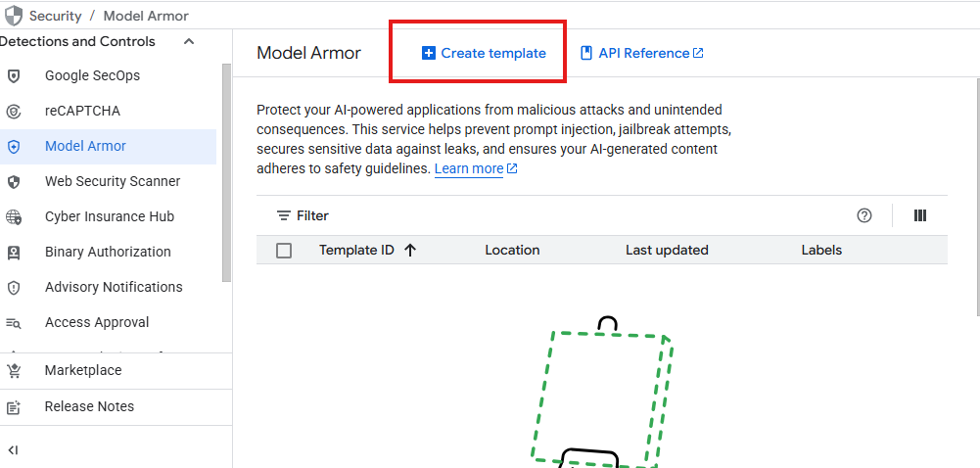
Task: Click external link icon beside Learn more
Action: tap(512, 168)
